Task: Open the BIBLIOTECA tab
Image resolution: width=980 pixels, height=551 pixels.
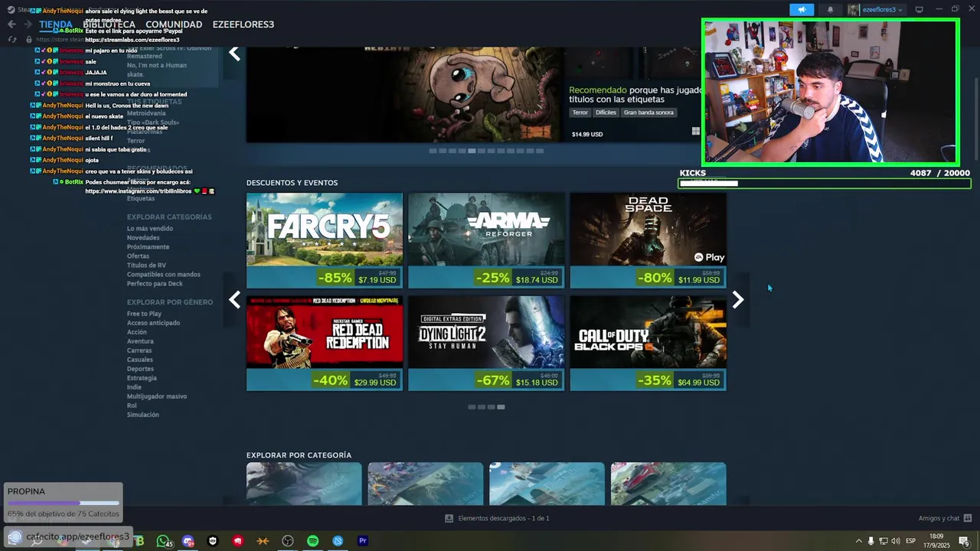Action: pos(109,24)
